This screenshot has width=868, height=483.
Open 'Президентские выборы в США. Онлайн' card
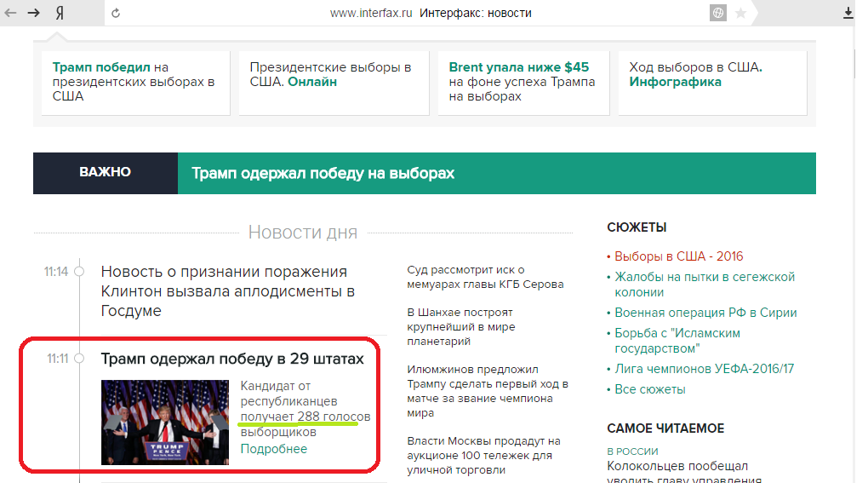334,83
